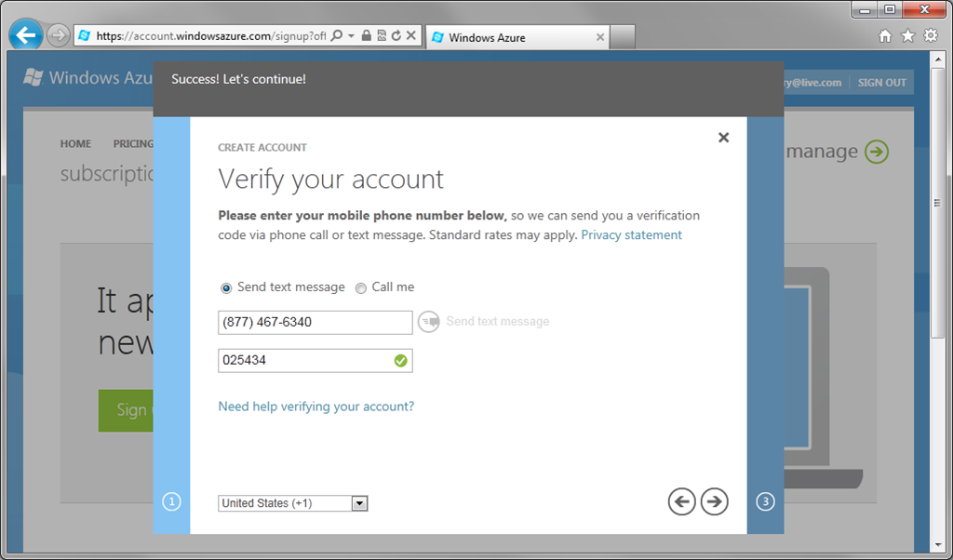Open the address bar autocomplete dropdown arrow
Viewport: 953px width, 560px height.
click(x=351, y=36)
